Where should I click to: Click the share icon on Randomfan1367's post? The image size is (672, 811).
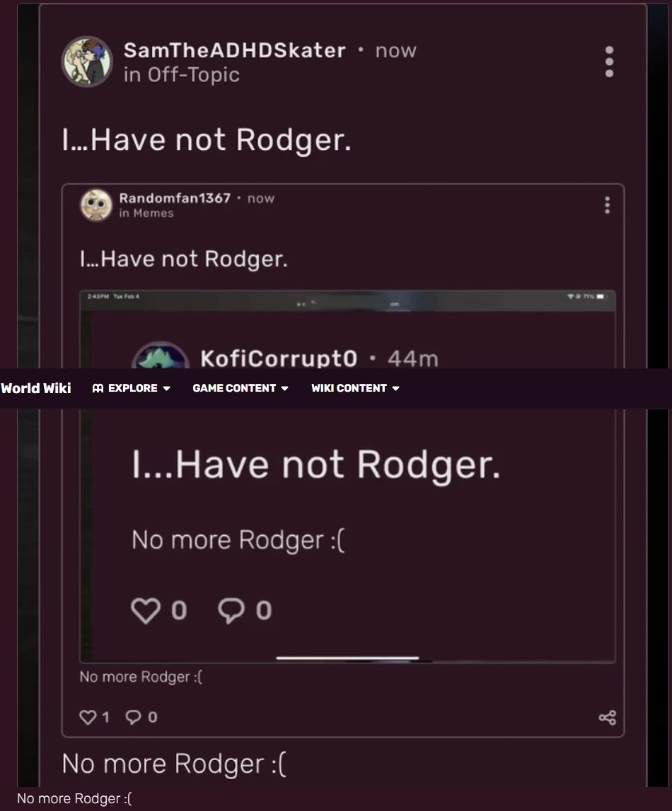tap(606, 717)
